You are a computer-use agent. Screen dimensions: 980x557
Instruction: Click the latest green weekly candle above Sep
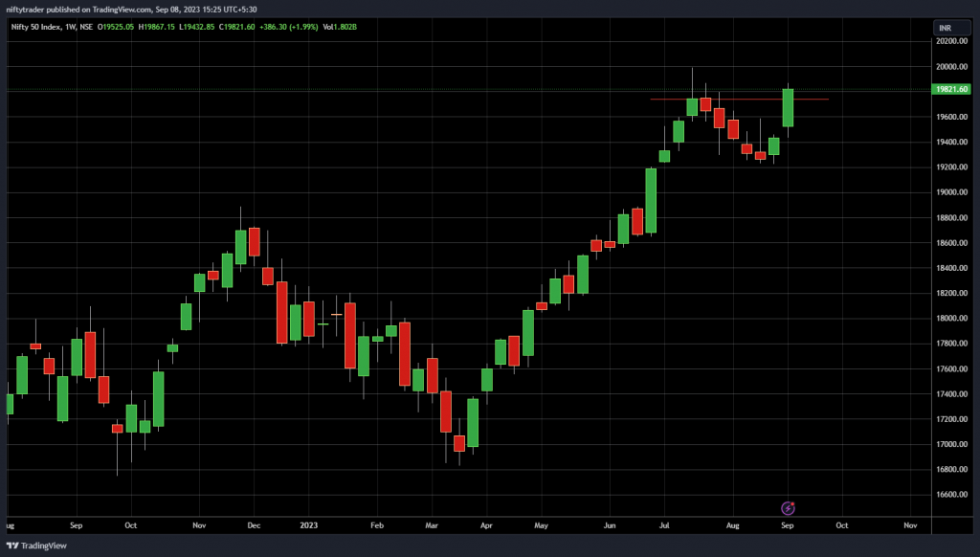pos(789,108)
